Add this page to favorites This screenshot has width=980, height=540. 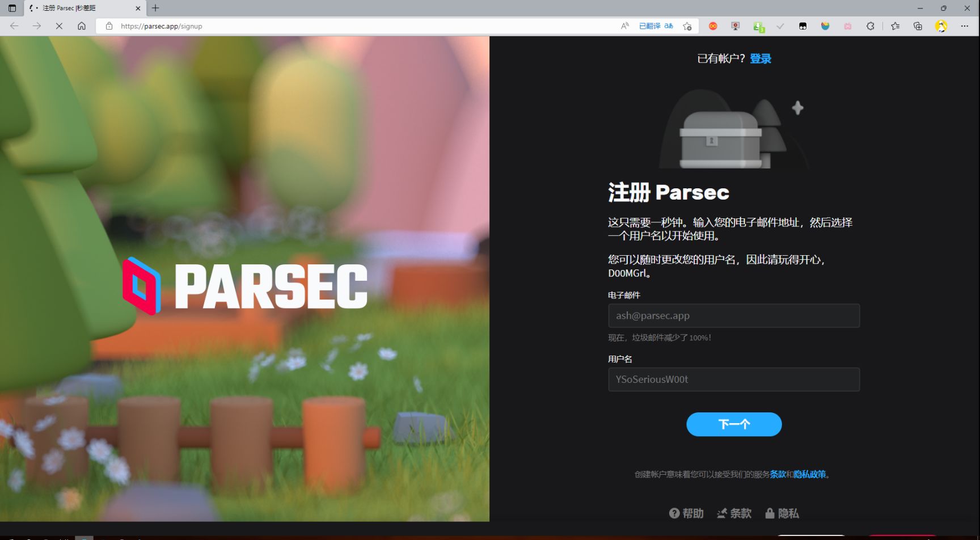pyautogui.click(x=687, y=26)
